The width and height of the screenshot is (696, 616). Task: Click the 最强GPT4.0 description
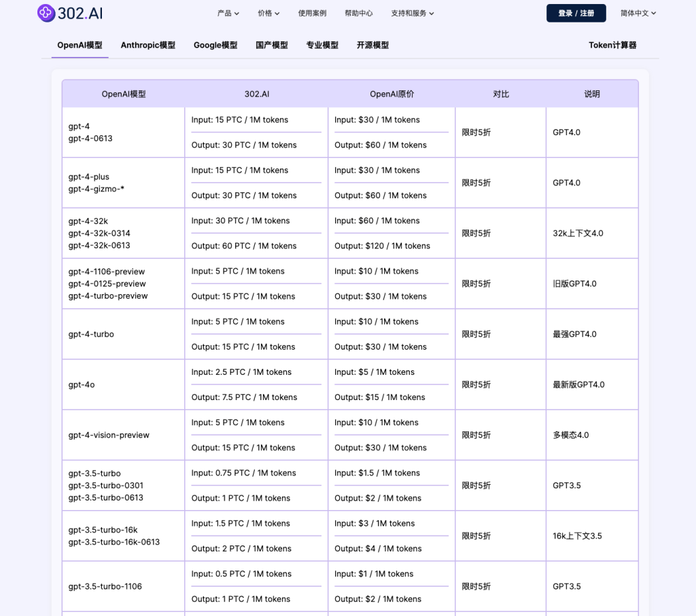(x=574, y=334)
